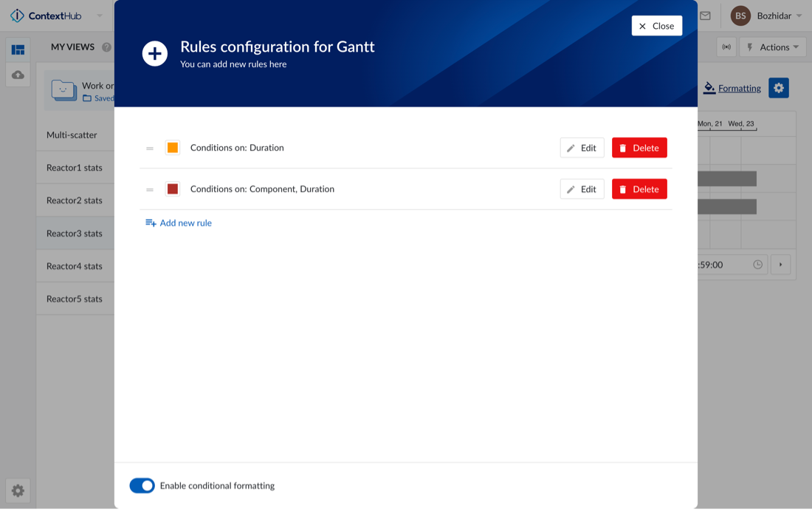This screenshot has height=512, width=812.
Task: Click the blue gear settings button near Formatting
Action: pos(778,88)
